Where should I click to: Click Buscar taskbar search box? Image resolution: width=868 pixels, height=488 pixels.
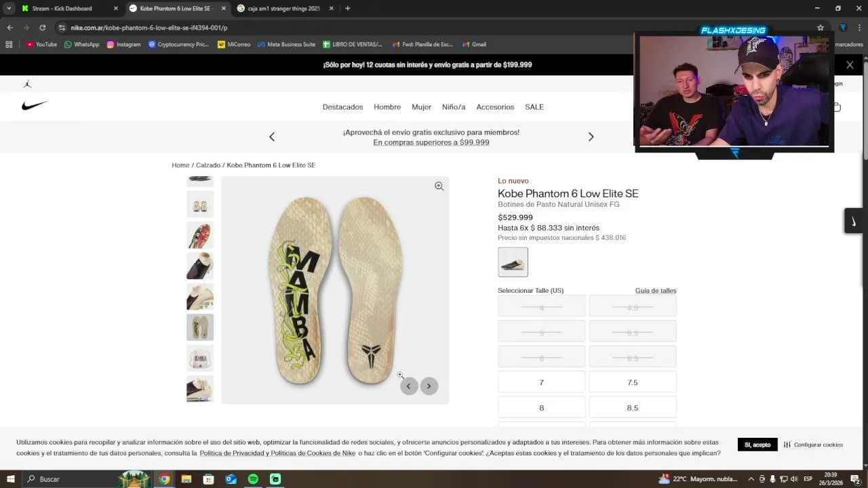click(88, 479)
